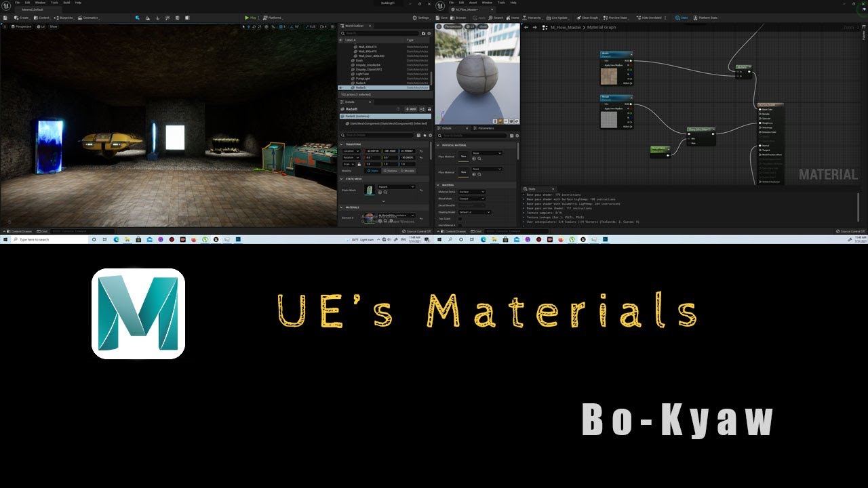Click the green Play button
Screen dimensions: 868x488
(x=252, y=18)
